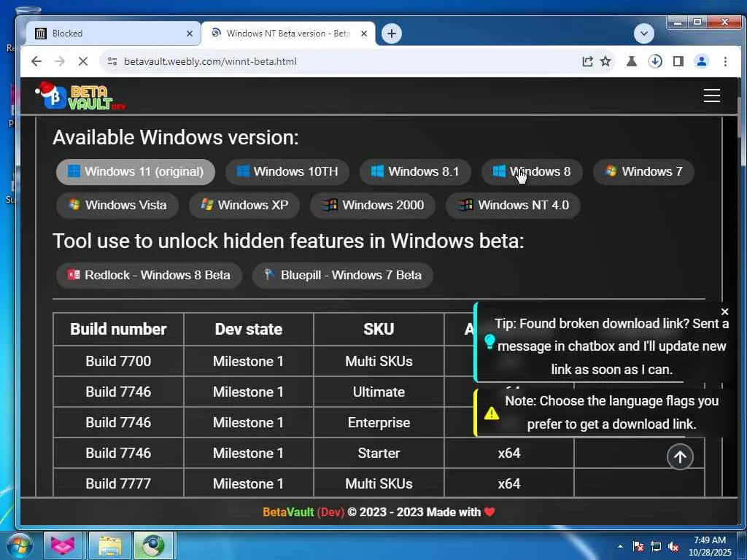The width and height of the screenshot is (747, 560).
Task: Switch to the Blocked tab
Action: [113, 34]
